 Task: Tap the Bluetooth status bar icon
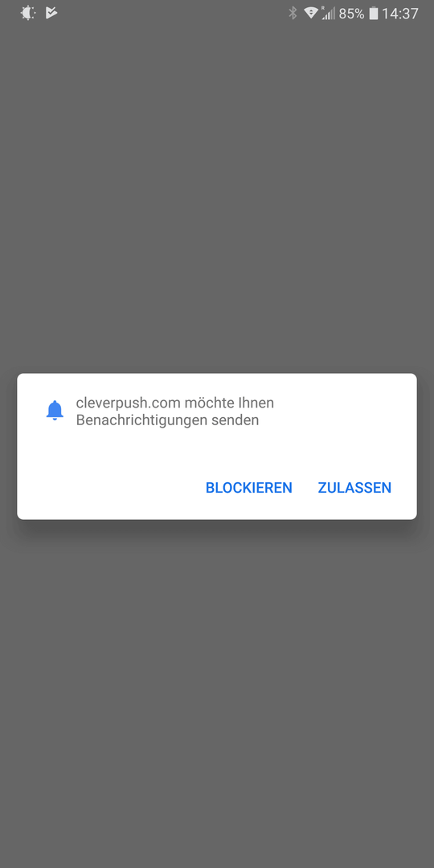[x=293, y=14]
